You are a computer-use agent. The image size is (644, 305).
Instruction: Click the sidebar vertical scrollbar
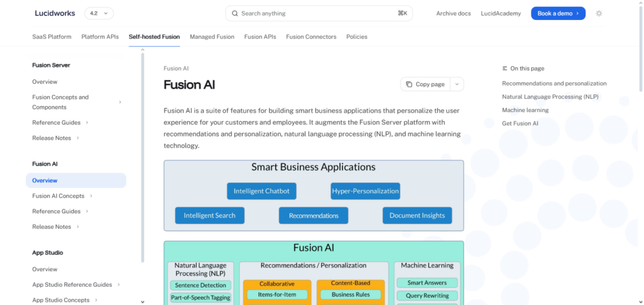tap(143, 158)
